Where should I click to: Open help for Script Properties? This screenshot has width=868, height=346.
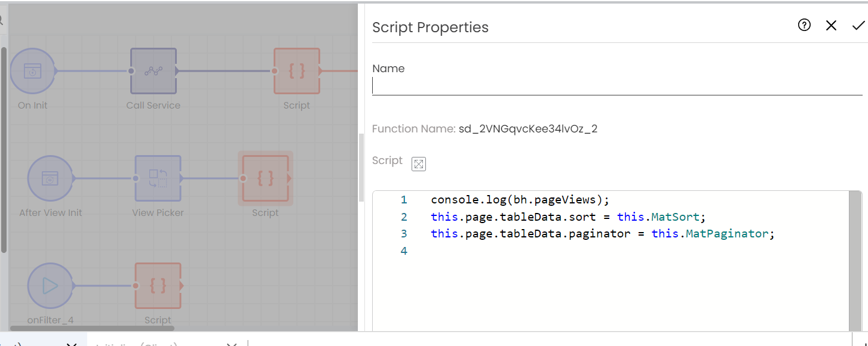click(804, 25)
